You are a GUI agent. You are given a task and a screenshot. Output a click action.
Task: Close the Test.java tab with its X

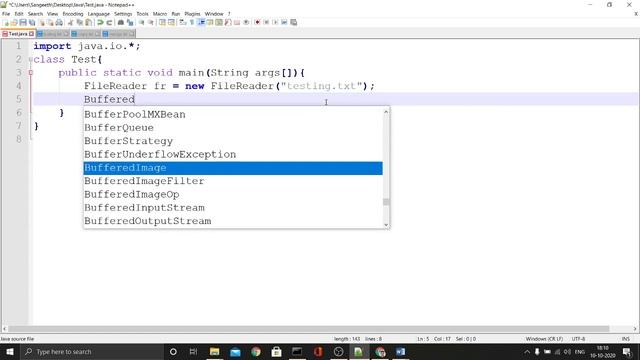click(x=31, y=34)
